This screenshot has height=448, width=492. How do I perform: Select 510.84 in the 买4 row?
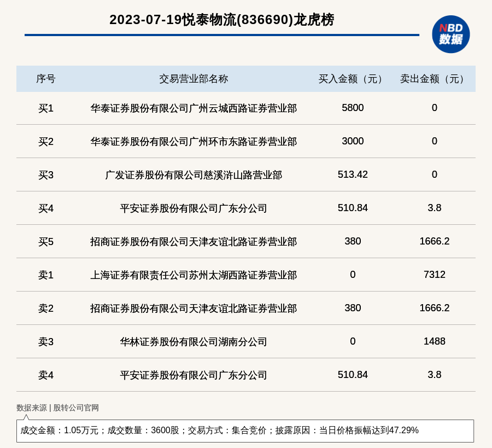pyautogui.click(x=353, y=208)
